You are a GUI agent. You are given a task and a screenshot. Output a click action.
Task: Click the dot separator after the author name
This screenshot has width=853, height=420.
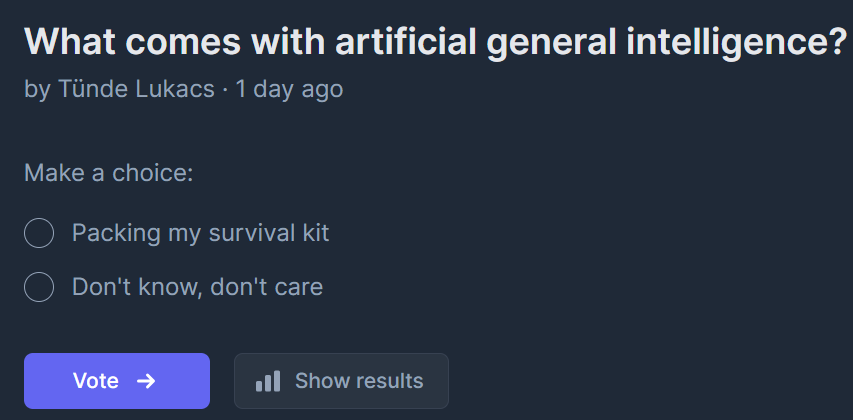pos(225,89)
